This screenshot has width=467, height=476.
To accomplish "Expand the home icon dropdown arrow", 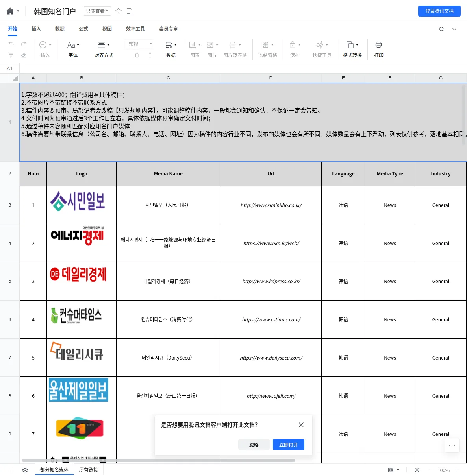I will click(18, 11).
